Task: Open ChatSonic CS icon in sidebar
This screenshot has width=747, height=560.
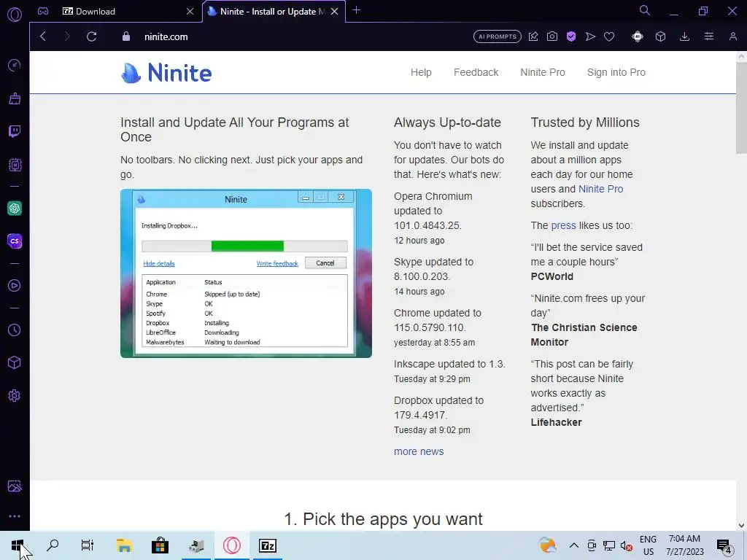Action: click(x=15, y=241)
